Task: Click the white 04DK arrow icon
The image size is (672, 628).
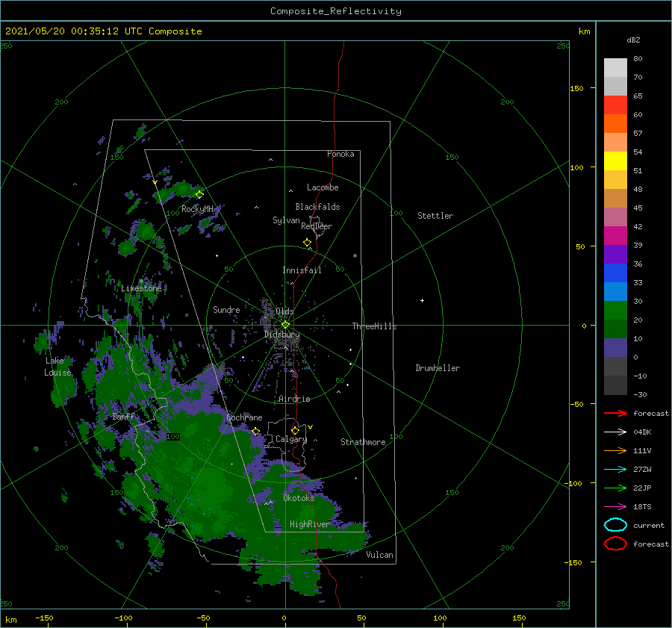Action: click(x=615, y=432)
